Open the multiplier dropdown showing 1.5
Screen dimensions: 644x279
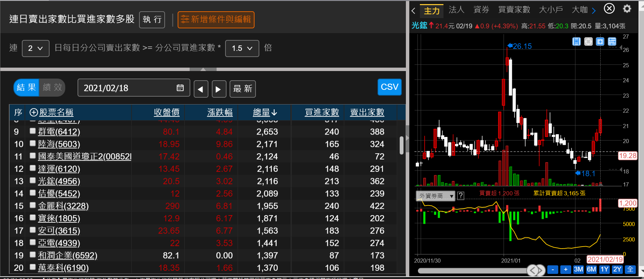point(242,48)
